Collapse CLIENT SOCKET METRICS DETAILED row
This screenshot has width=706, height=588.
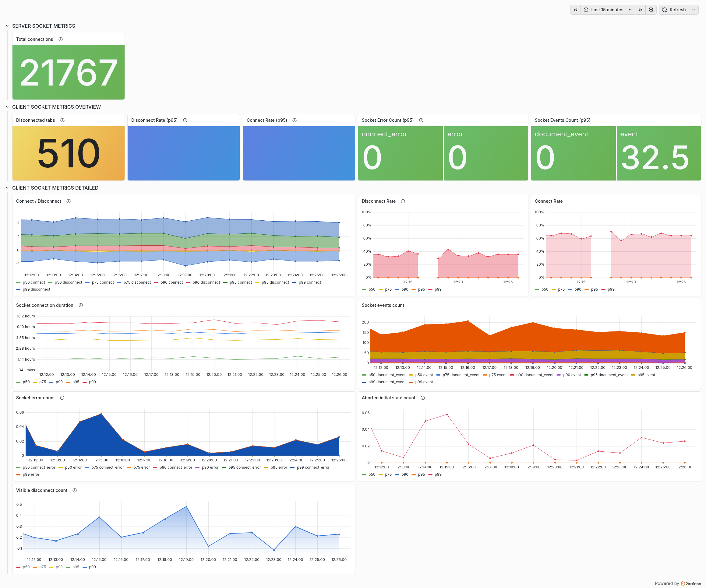(7, 188)
